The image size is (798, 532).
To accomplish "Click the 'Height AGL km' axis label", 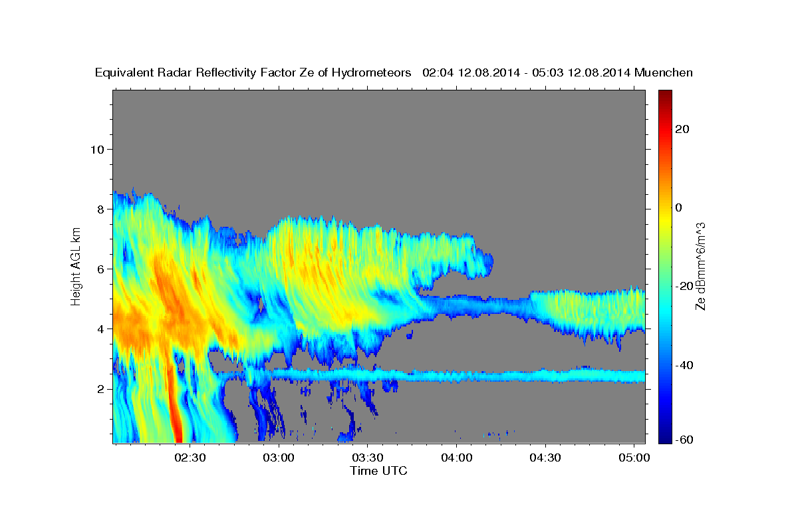I will [76, 266].
